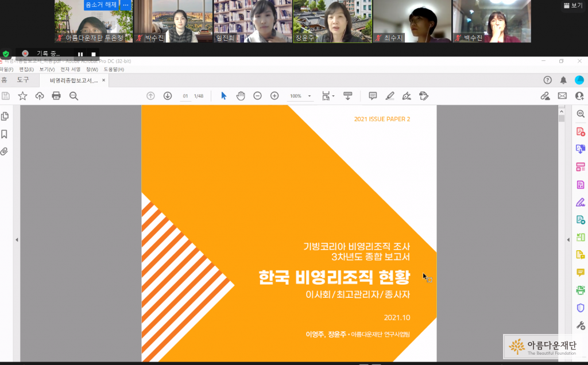The height and width of the screenshot is (365, 588).
Task: Click the magenta document tool icon in right pane
Action: (x=581, y=184)
